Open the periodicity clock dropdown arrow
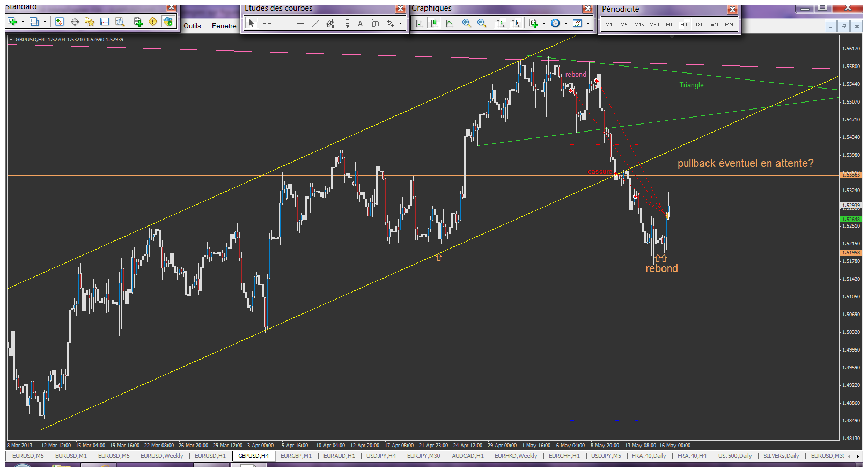 565,23
